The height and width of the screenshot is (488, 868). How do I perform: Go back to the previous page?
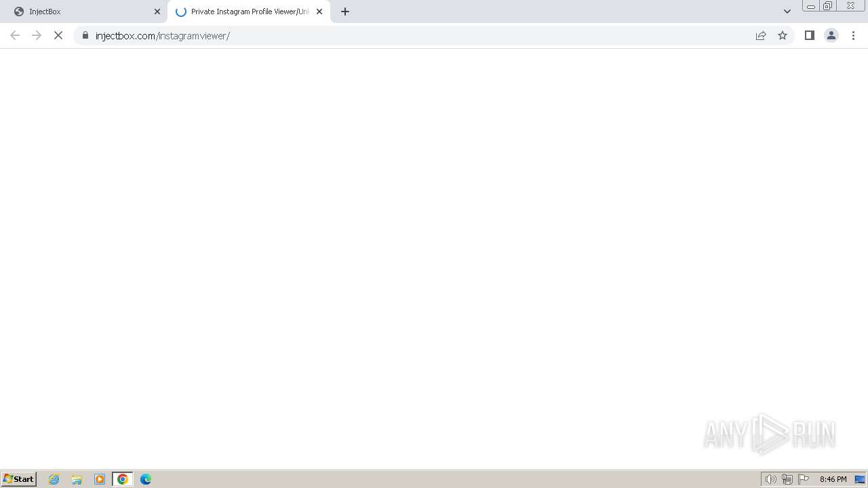(x=15, y=35)
